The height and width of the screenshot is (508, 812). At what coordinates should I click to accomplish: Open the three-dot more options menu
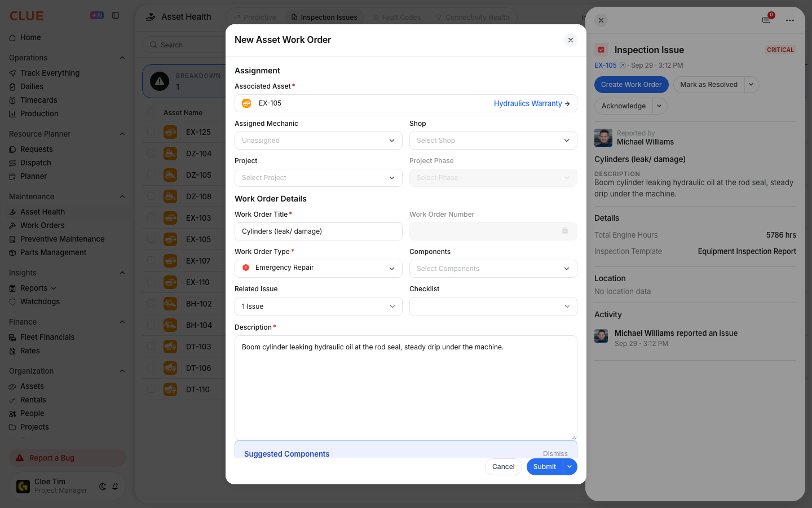coord(790,20)
